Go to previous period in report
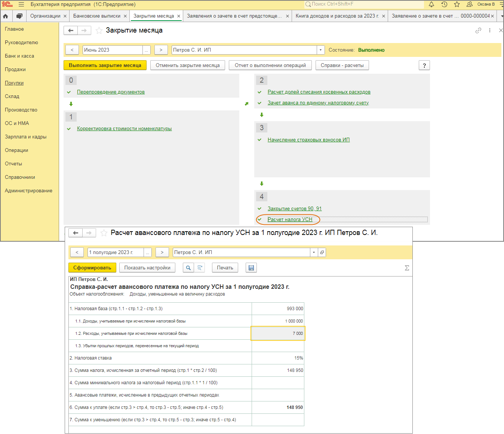 coord(77,252)
